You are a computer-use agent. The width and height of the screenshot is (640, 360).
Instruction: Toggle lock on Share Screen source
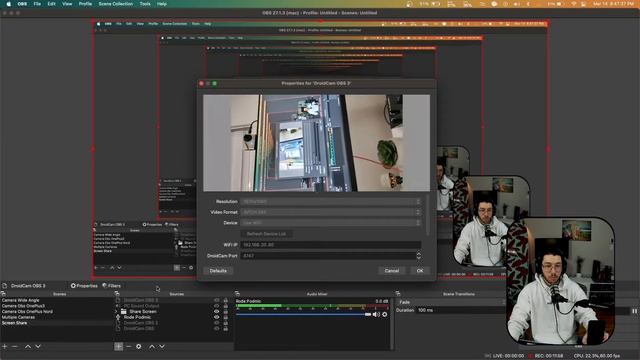226,311
